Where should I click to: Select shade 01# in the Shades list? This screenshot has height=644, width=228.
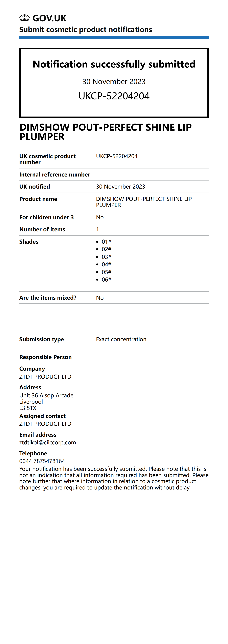click(x=107, y=242)
